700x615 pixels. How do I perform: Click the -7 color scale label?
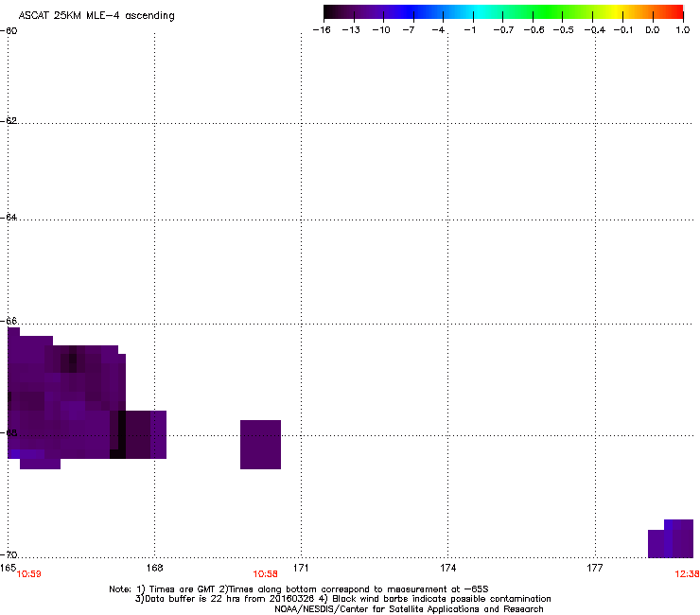coord(409,30)
